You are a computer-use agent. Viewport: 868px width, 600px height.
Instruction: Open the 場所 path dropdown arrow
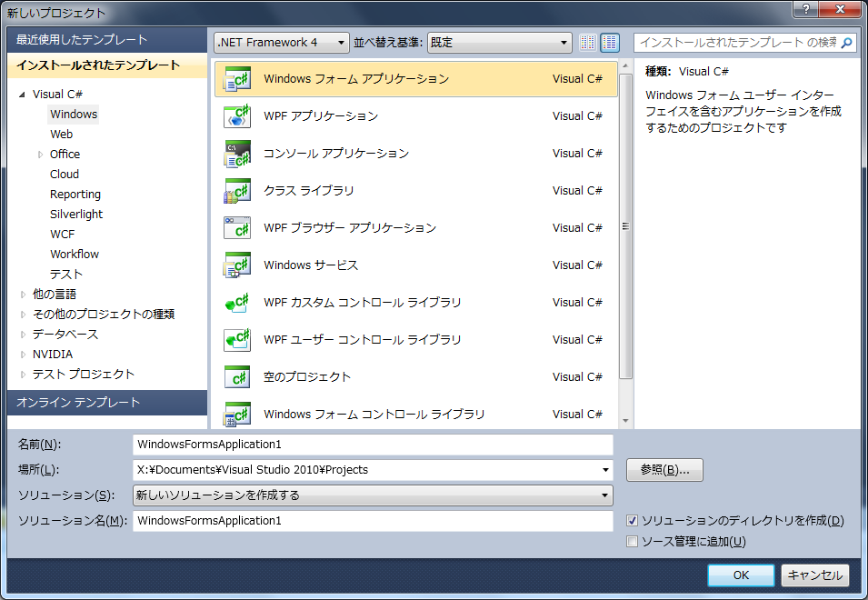pos(605,470)
